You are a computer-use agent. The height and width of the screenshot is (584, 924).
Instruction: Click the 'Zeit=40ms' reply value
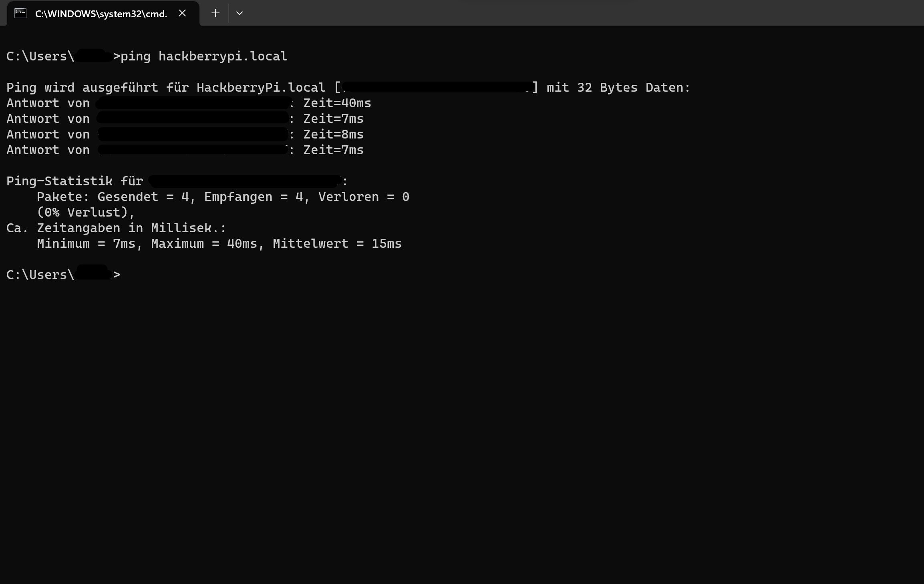pos(337,103)
